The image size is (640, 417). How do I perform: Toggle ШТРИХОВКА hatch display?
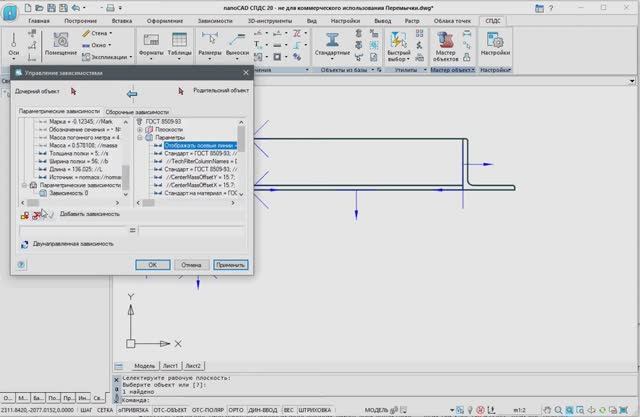(314, 410)
